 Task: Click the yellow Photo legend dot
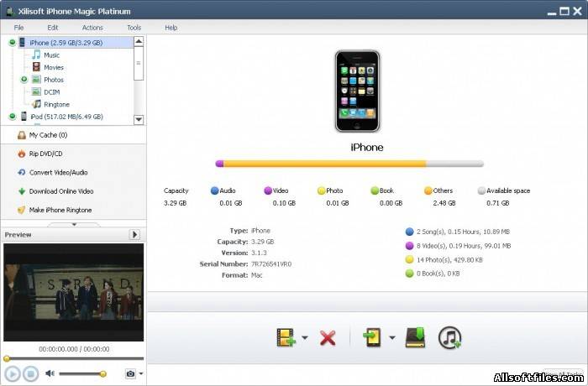321,190
